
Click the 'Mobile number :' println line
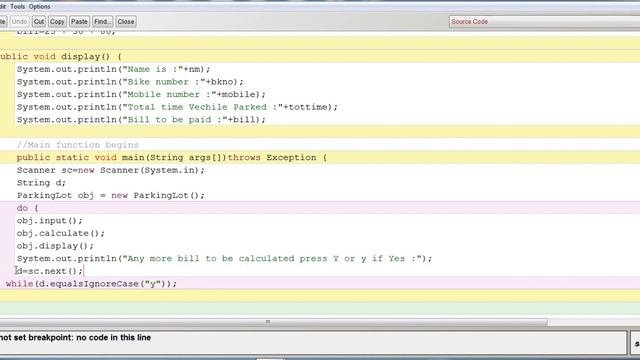141,94
